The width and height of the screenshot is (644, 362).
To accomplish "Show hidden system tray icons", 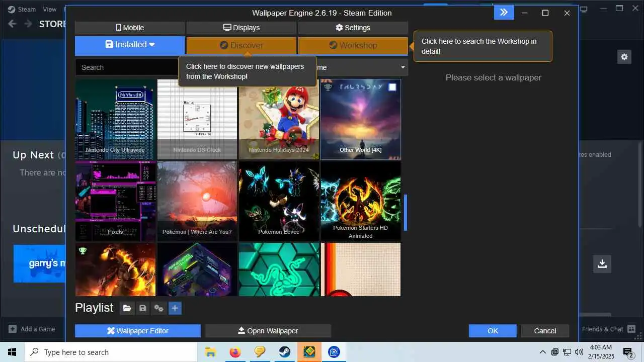I will (x=542, y=352).
